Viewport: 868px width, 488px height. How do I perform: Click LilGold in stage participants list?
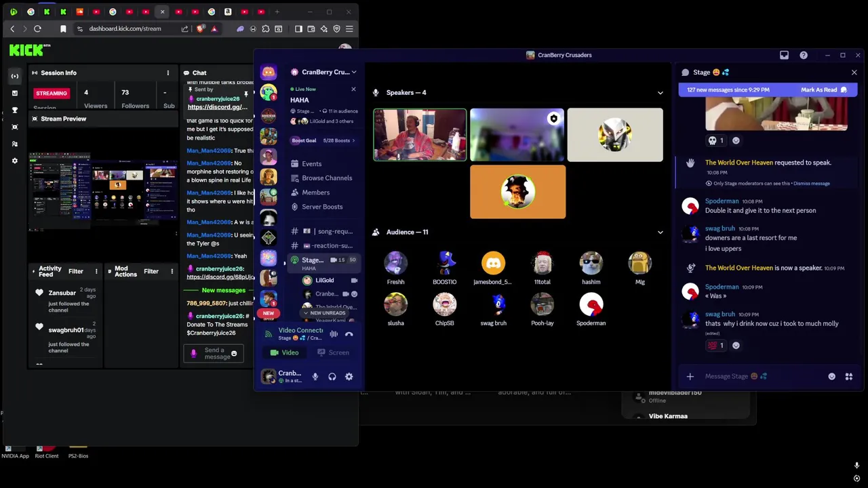324,281
